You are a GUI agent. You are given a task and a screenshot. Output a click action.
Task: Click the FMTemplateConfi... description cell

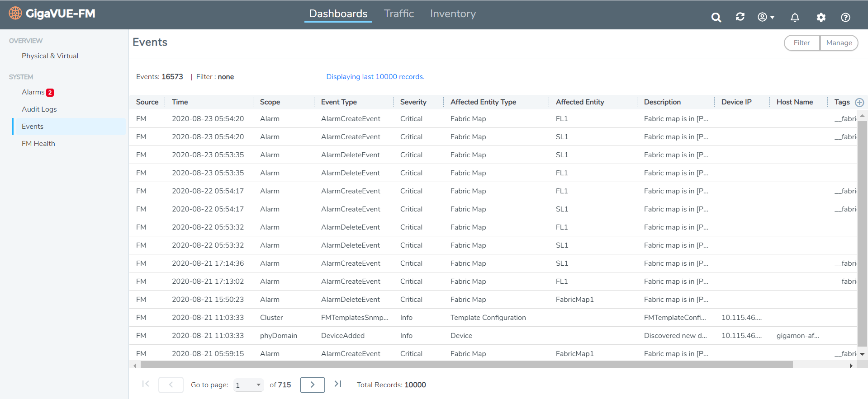[x=675, y=318]
